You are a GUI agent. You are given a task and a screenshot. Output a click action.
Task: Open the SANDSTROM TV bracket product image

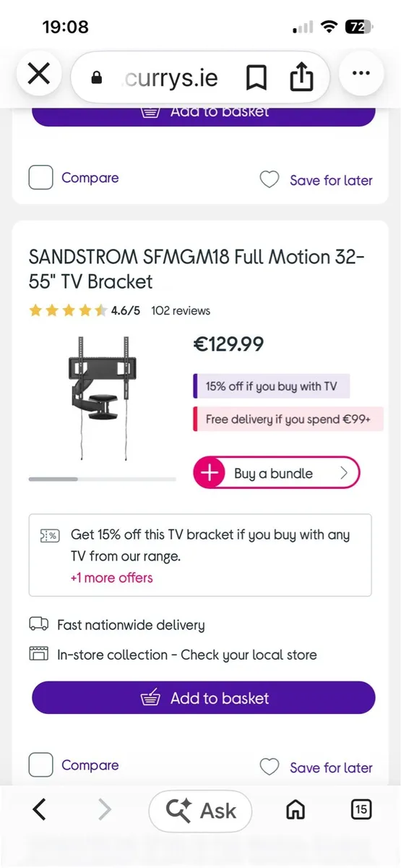(x=102, y=398)
